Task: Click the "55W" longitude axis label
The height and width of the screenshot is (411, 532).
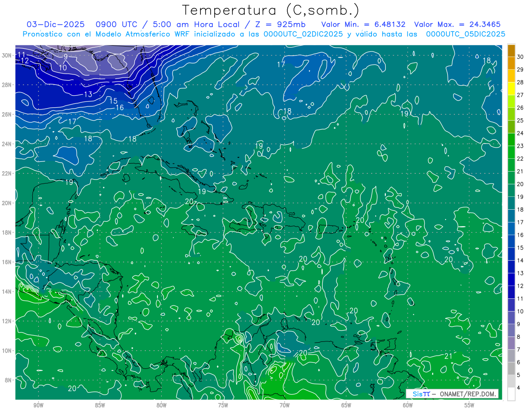Action: (x=469, y=405)
